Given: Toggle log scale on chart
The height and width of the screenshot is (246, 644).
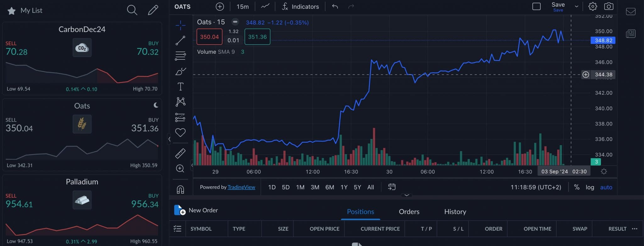Looking at the screenshot, I should tap(590, 187).
